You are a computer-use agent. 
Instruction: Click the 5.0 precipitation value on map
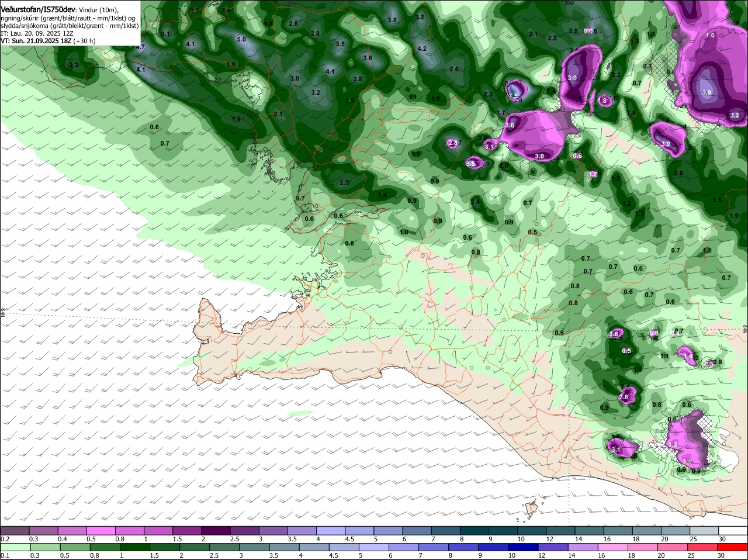241,39
